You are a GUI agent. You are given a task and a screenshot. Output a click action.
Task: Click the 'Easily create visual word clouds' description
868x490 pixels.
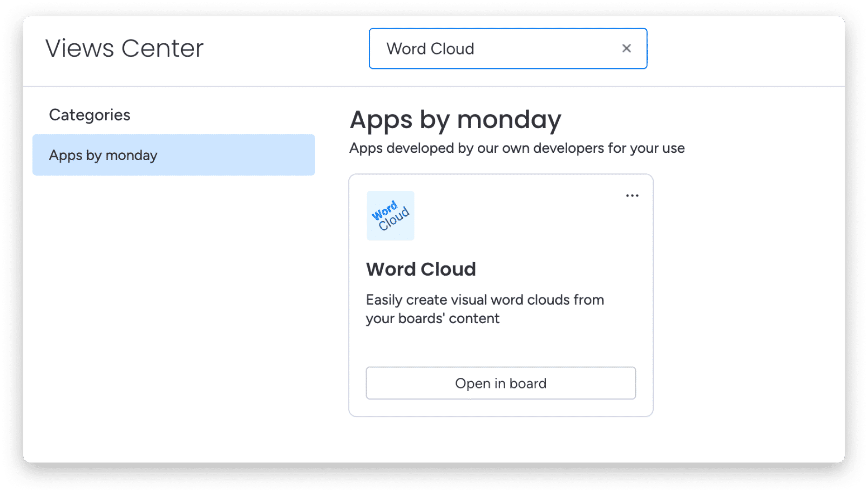click(x=485, y=309)
